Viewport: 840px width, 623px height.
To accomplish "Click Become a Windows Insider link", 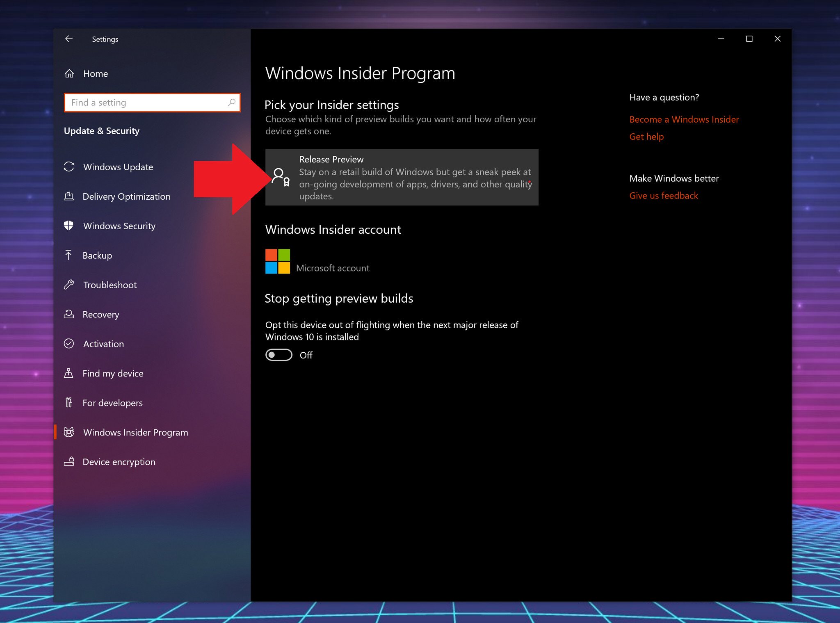I will [684, 119].
